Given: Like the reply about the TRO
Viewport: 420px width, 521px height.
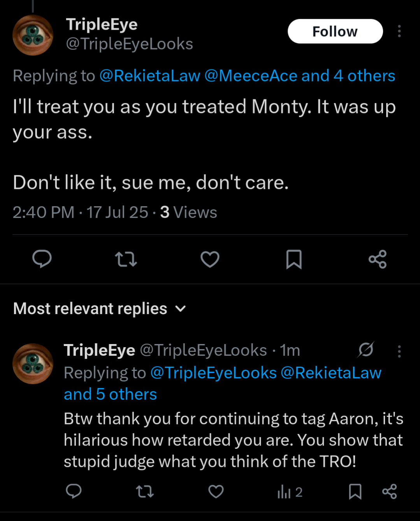Looking at the screenshot, I should click(216, 492).
